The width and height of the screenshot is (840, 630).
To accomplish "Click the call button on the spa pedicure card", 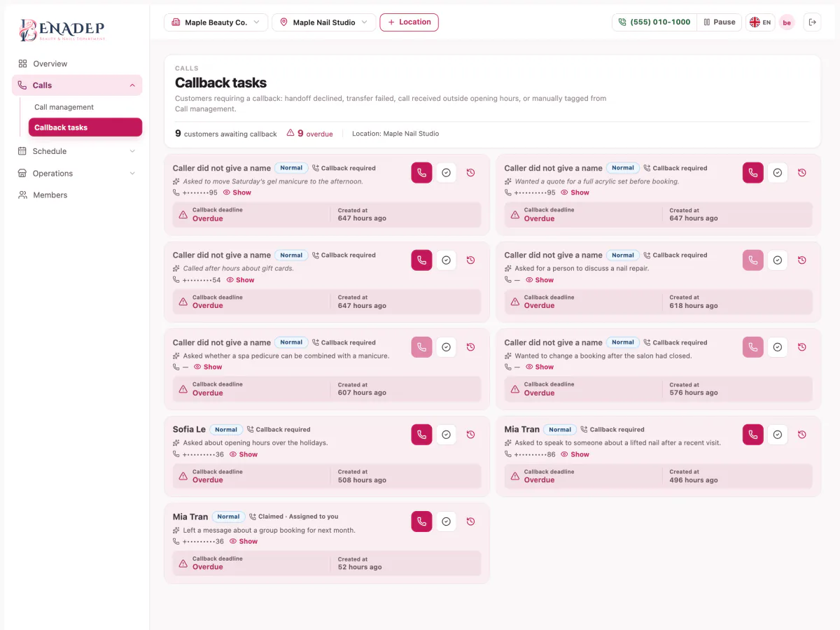I will point(421,347).
